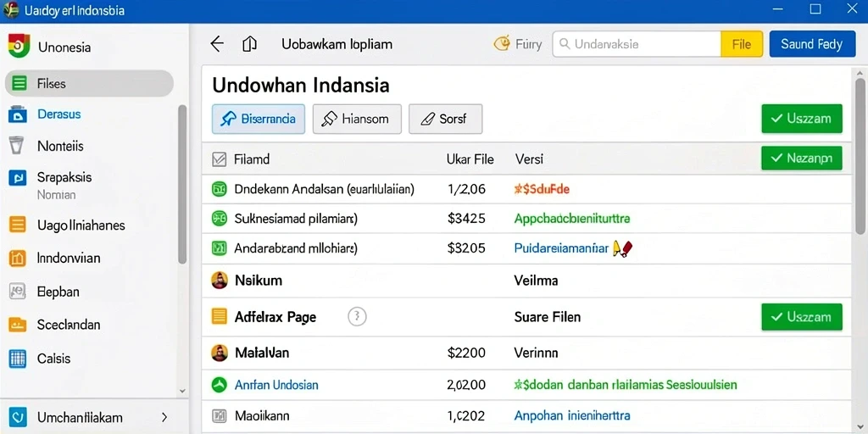Image resolution: width=868 pixels, height=434 pixels.
Task: Click the back arrow icon
Action: [x=217, y=44]
